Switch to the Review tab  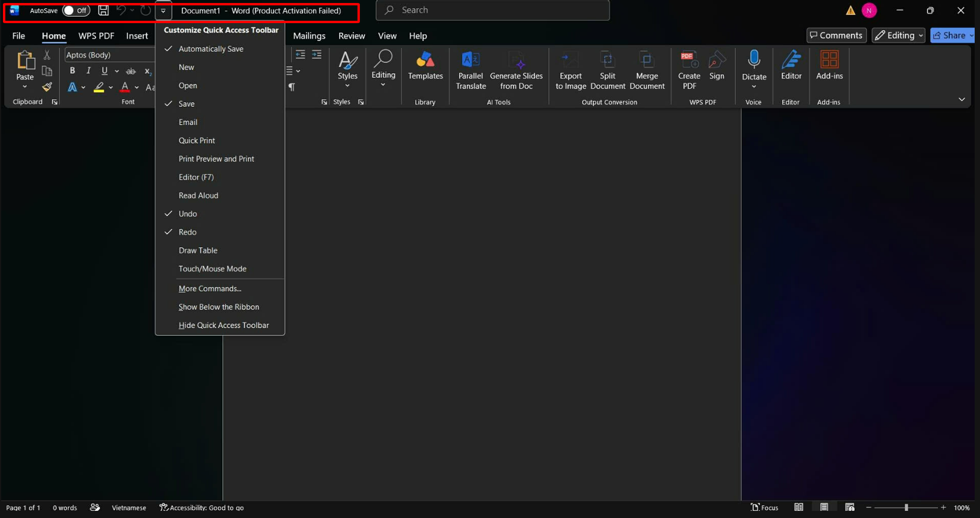352,36
